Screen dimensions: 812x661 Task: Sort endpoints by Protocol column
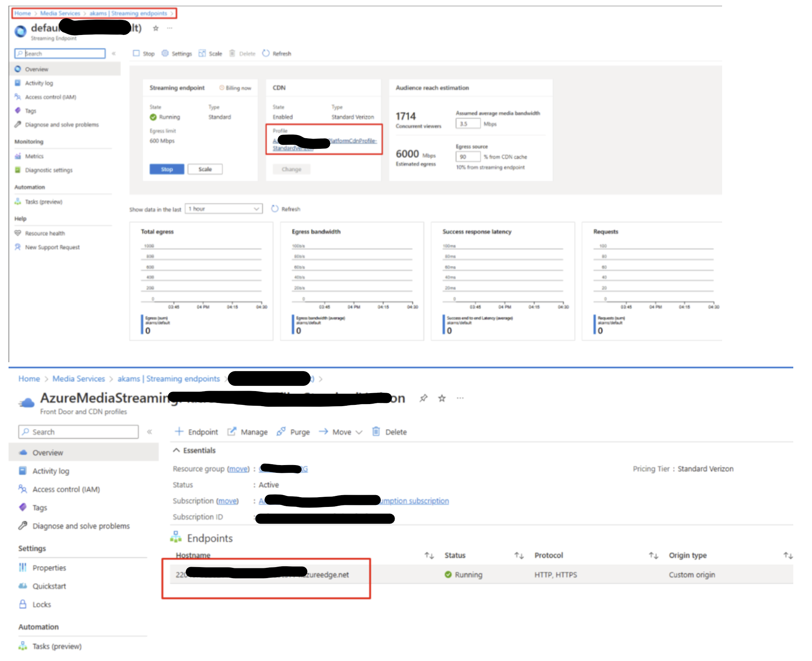(654, 555)
